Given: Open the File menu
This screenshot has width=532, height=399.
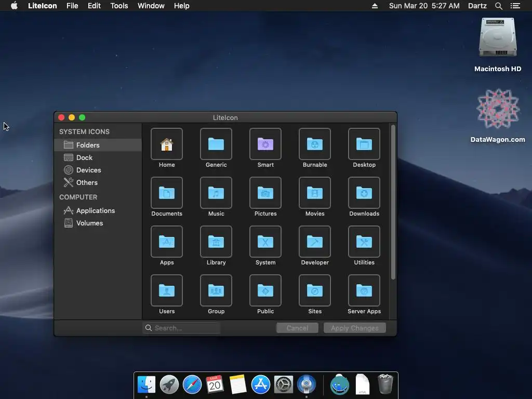Looking at the screenshot, I should (72, 6).
